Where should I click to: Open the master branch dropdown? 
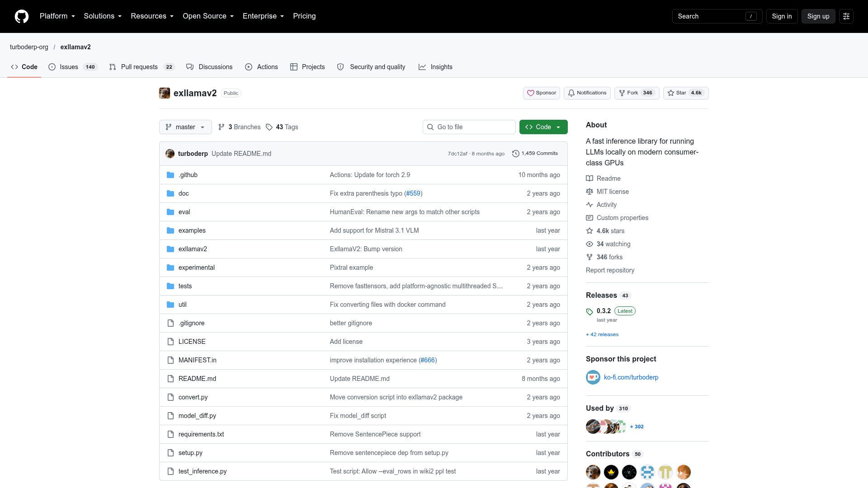click(x=185, y=127)
